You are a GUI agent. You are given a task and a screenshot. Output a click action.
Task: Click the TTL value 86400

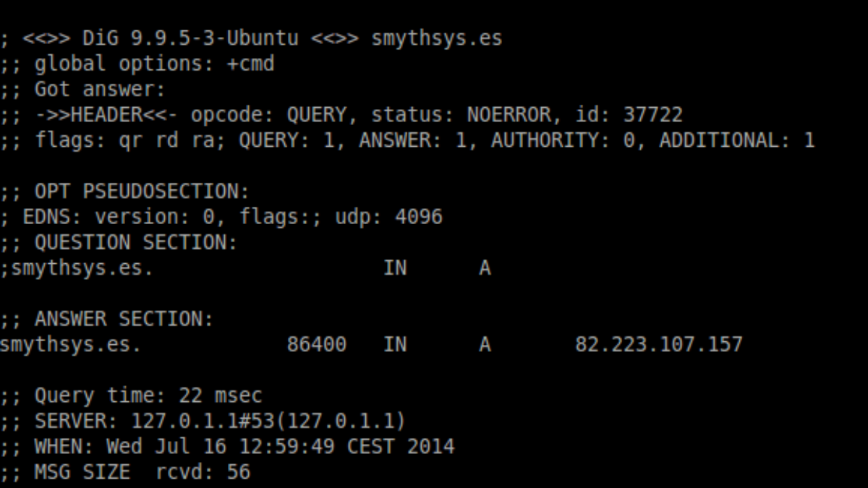[316, 345]
